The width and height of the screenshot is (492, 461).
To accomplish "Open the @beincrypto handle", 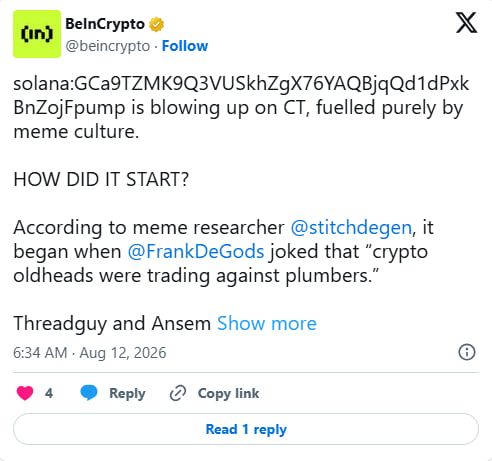I will click(x=108, y=46).
